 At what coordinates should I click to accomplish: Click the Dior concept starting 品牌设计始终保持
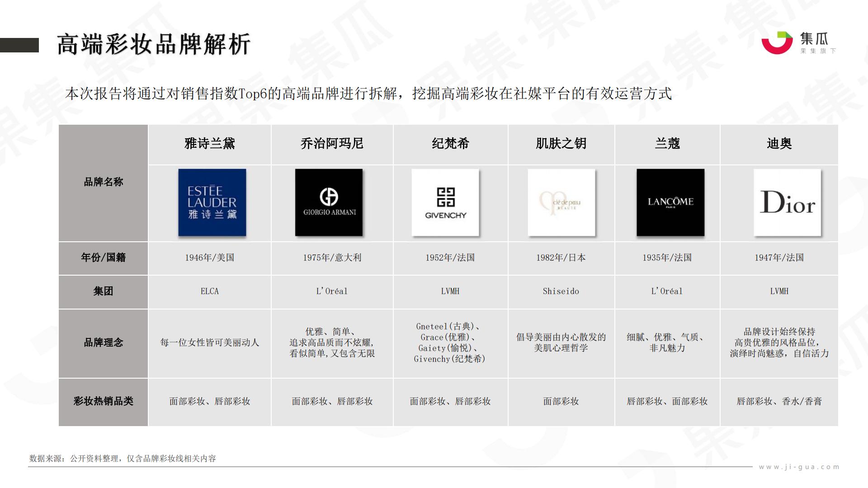click(779, 343)
